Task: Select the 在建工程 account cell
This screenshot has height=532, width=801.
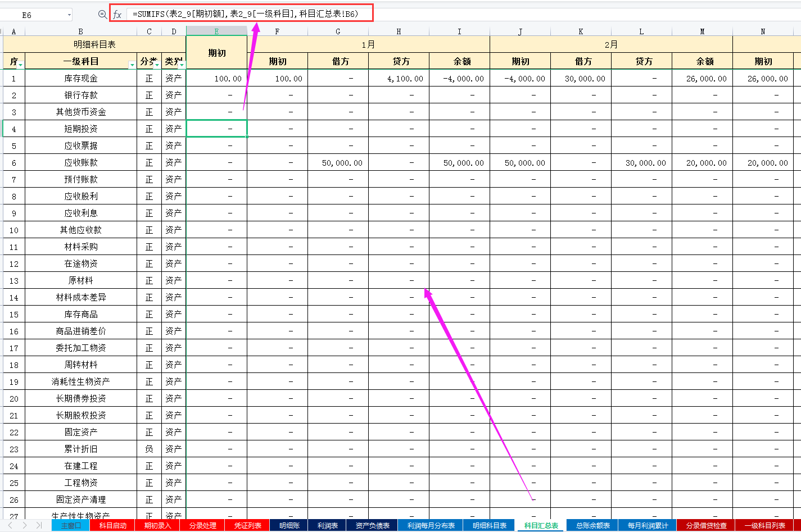Action: (81, 466)
